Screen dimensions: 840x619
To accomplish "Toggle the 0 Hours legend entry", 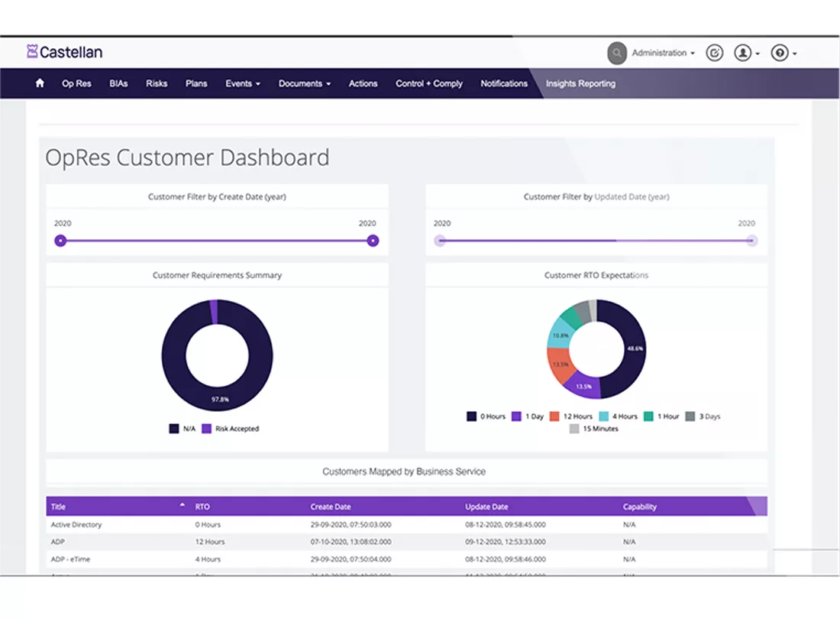I will point(486,416).
